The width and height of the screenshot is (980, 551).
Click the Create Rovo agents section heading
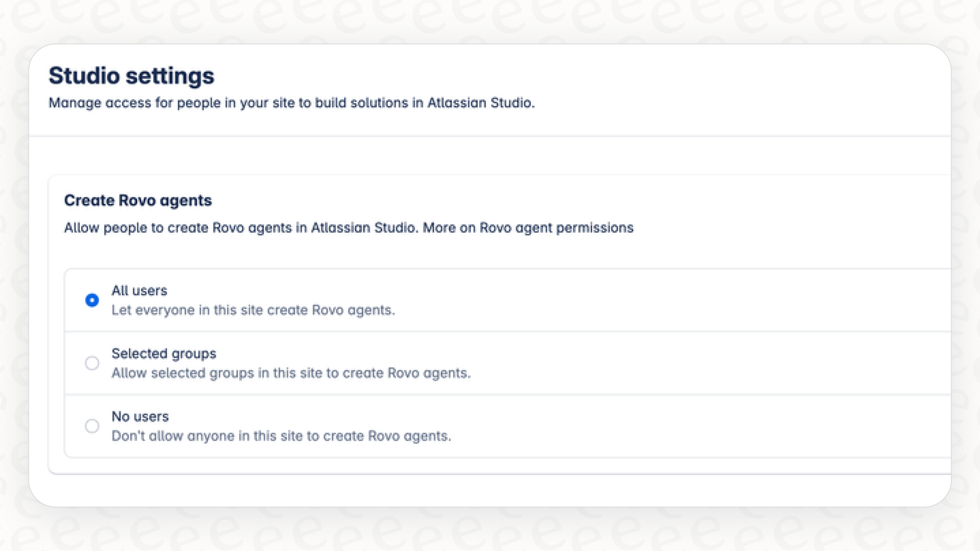(x=138, y=201)
